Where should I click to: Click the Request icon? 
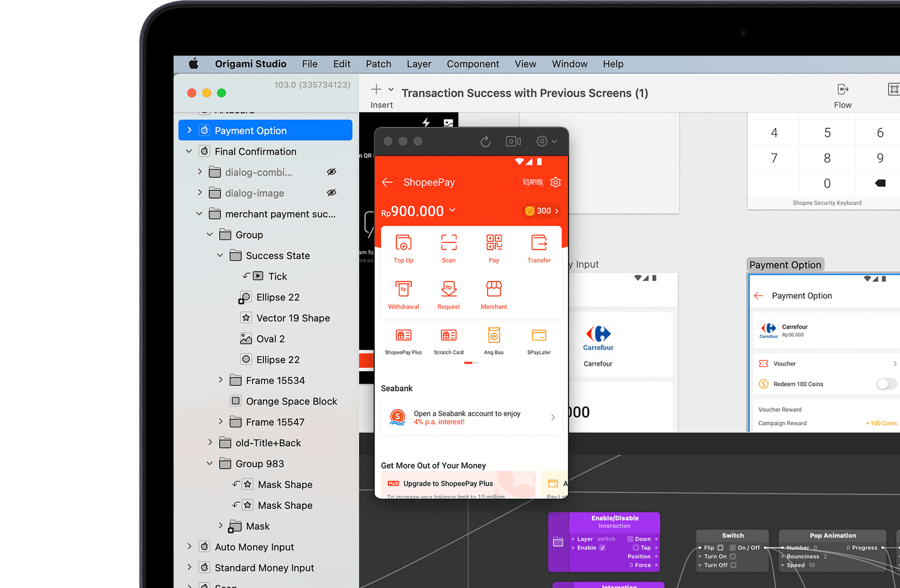click(449, 289)
